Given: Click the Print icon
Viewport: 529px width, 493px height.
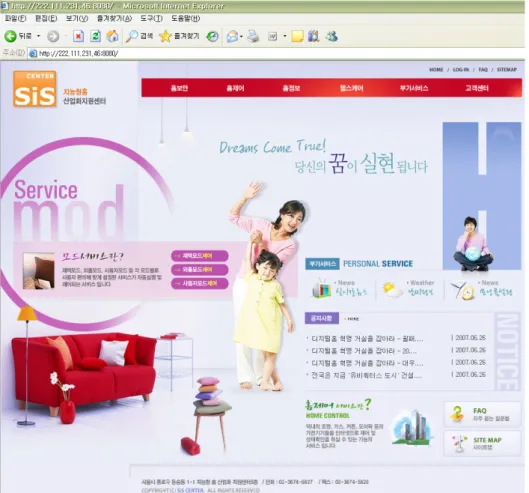Looking at the screenshot, I should tap(253, 36).
